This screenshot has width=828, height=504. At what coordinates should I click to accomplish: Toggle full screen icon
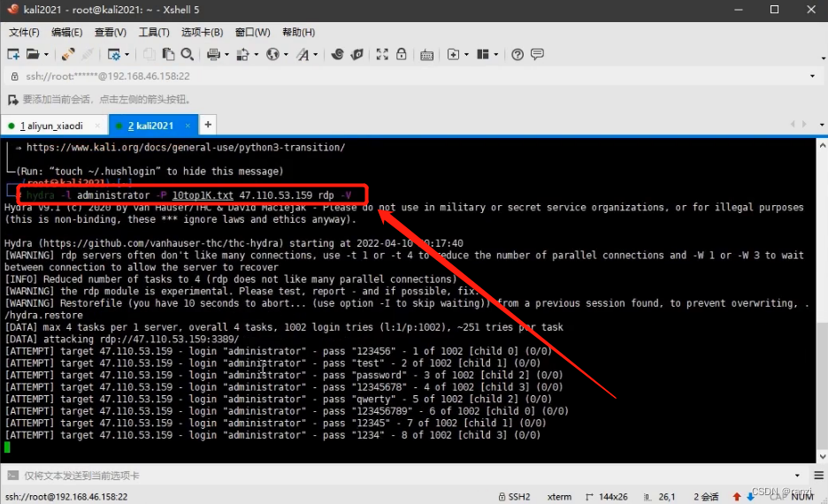(382, 54)
